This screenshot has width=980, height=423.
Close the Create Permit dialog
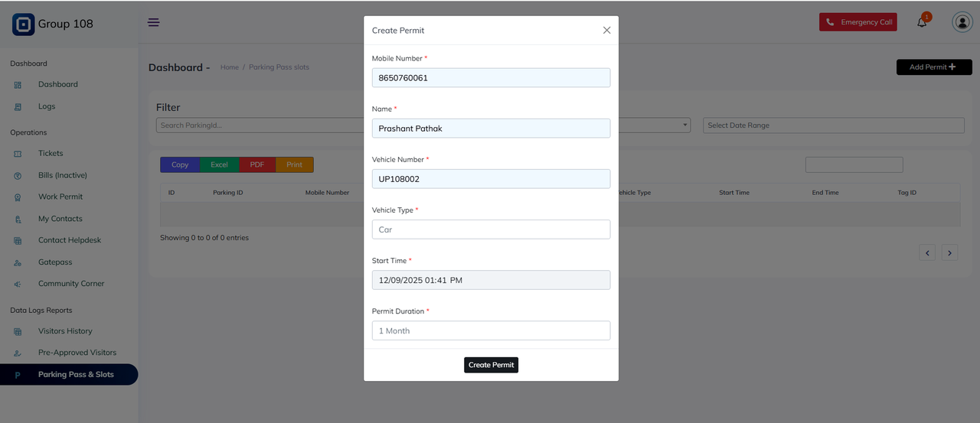[x=606, y=31]
